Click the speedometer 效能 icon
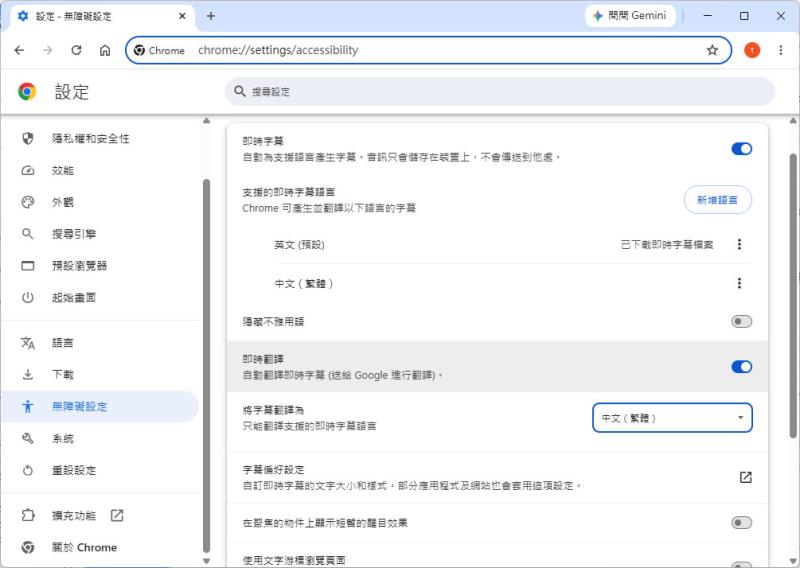This screenshot has height=568, width=800. pos(28,170)
